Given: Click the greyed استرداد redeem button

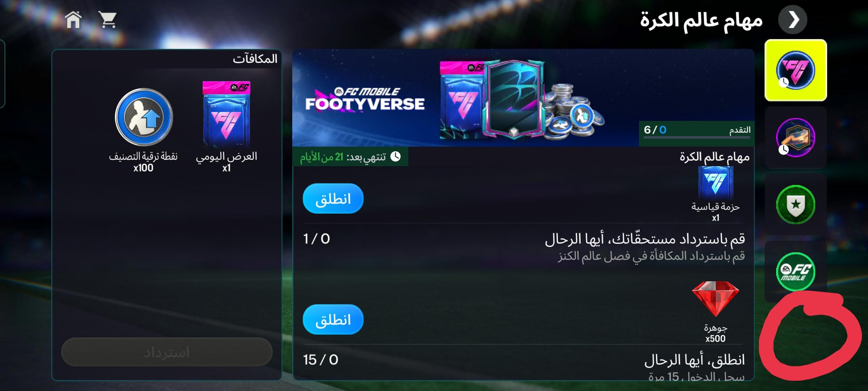Looking at the screenshot, I should [x=167, y=352].
